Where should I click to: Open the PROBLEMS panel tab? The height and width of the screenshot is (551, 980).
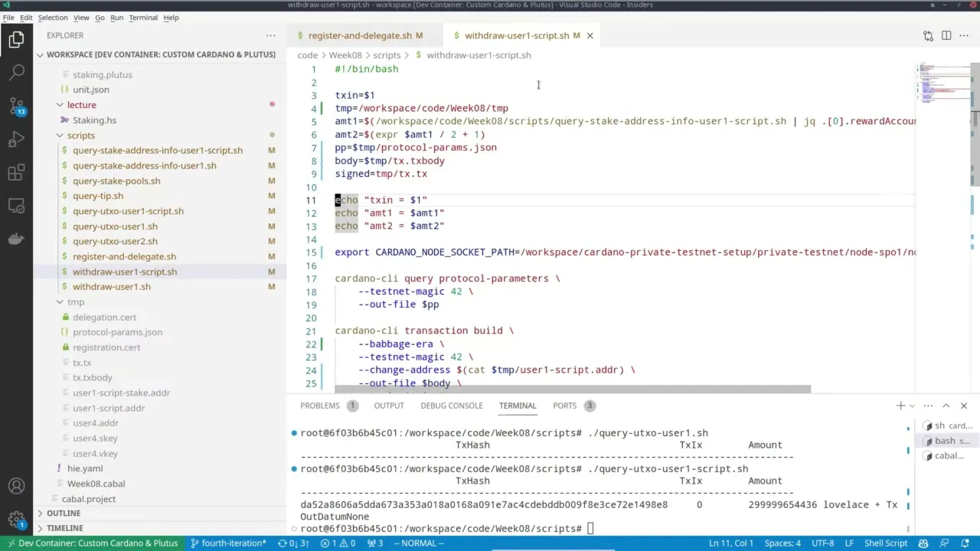[x=320, y=406]
